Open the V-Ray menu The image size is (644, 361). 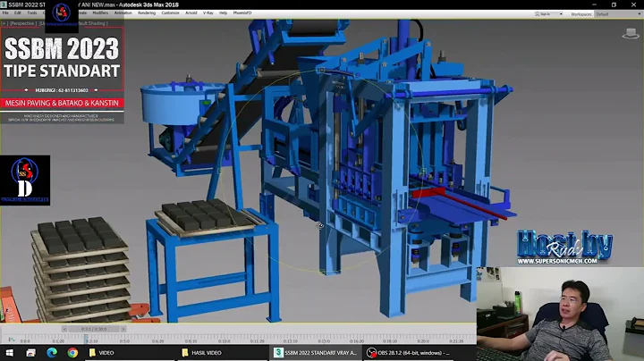click(x=208, y=13)
